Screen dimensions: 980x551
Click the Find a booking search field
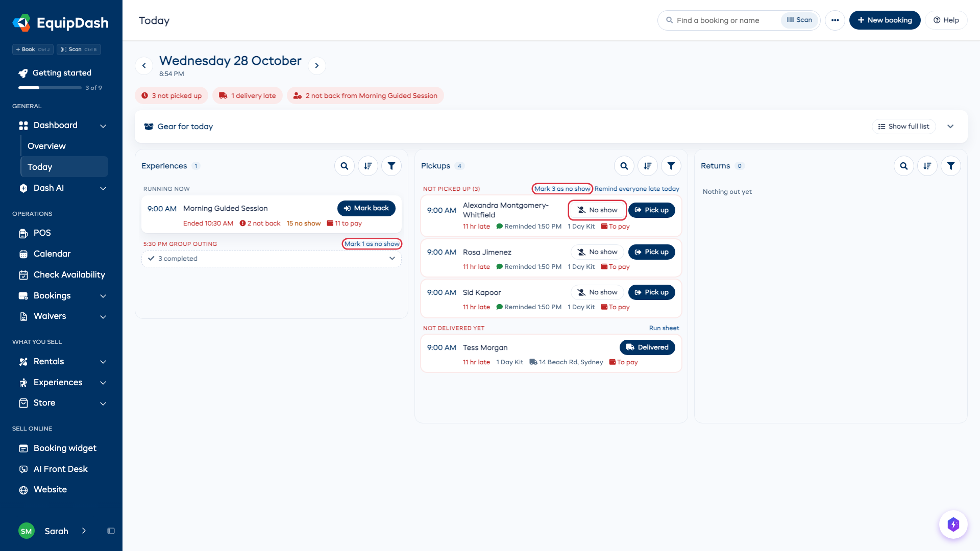pyautogui.click(x=720, y=20)
